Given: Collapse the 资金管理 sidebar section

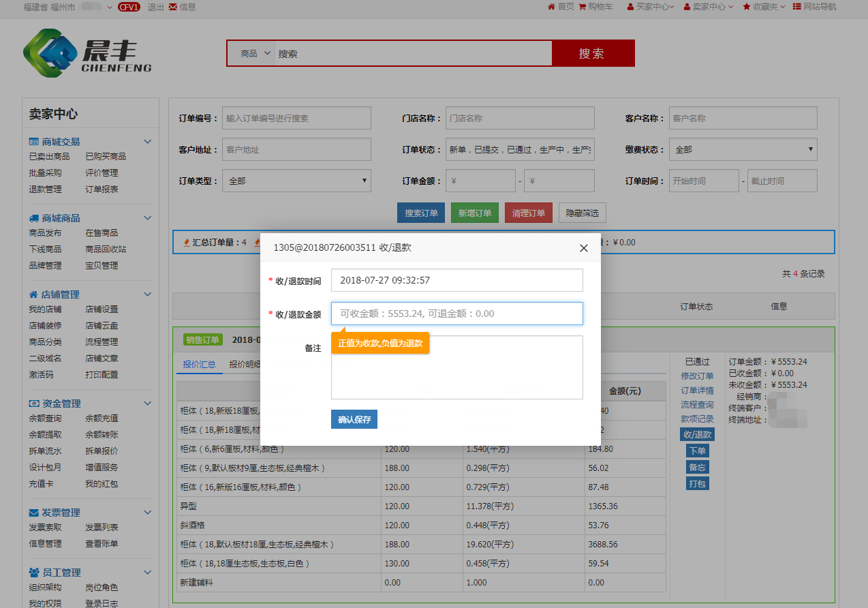Looking at the screenshot, I should coord(147,404).
